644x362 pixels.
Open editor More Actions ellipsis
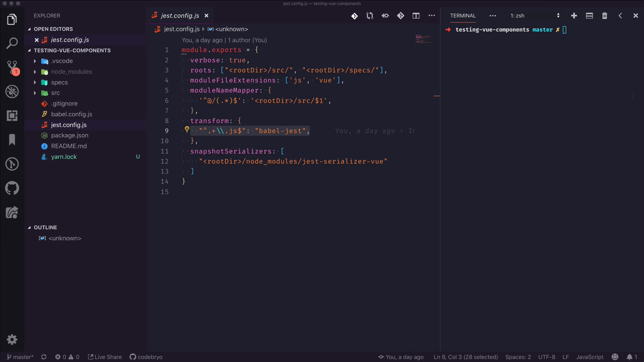click(x=431, y=16)
